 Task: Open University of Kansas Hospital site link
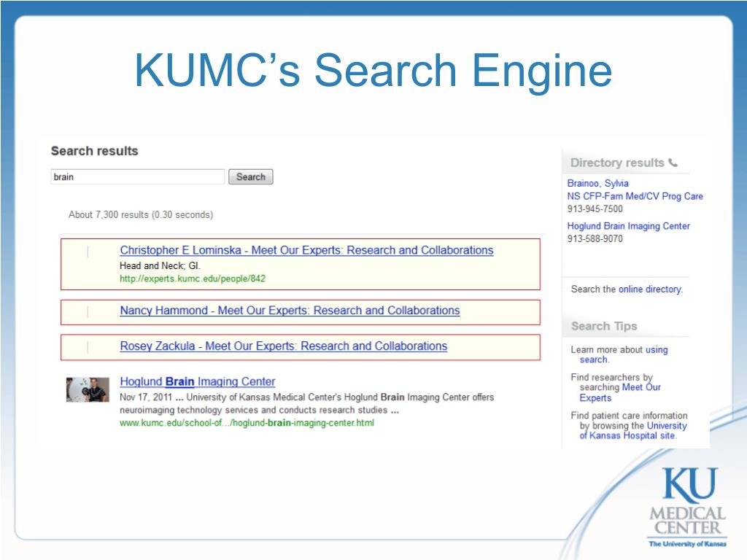coord(633,430)
